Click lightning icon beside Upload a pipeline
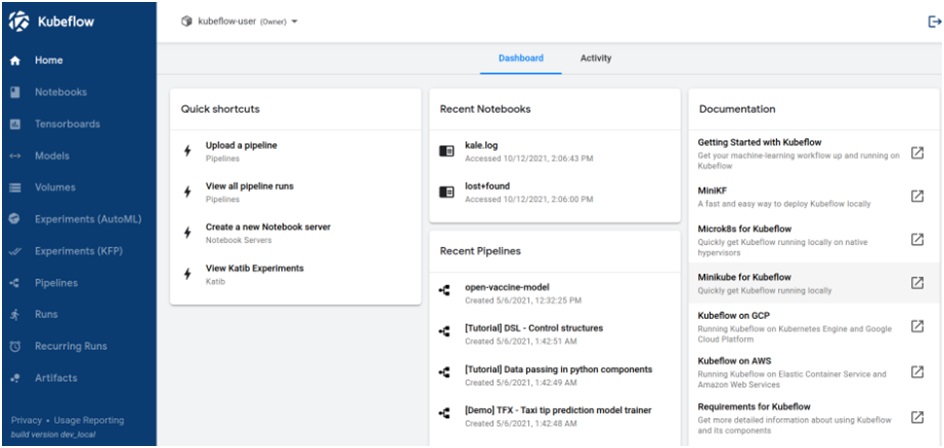The width and height of the screenshot is (944, 448). click(x=188, y=151)
